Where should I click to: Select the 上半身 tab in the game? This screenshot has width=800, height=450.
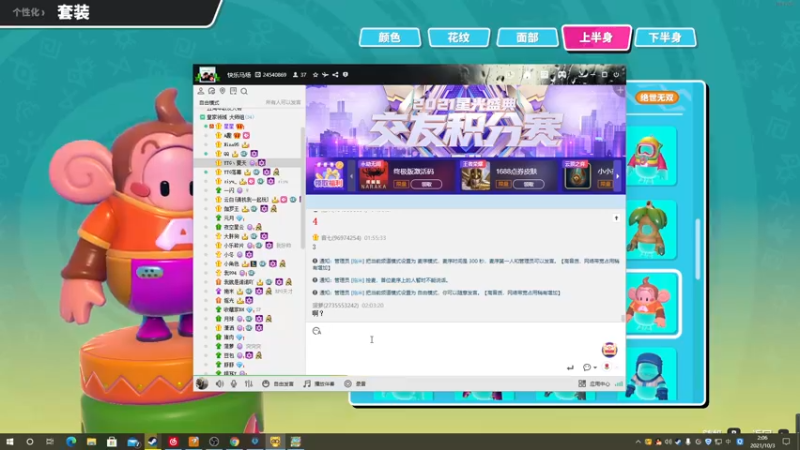click(596, 37)
